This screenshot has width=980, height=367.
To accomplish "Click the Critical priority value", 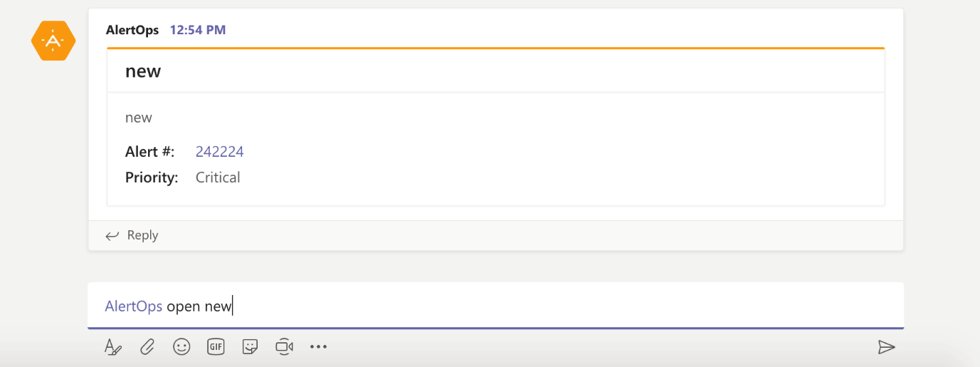I will coord(218,177).
